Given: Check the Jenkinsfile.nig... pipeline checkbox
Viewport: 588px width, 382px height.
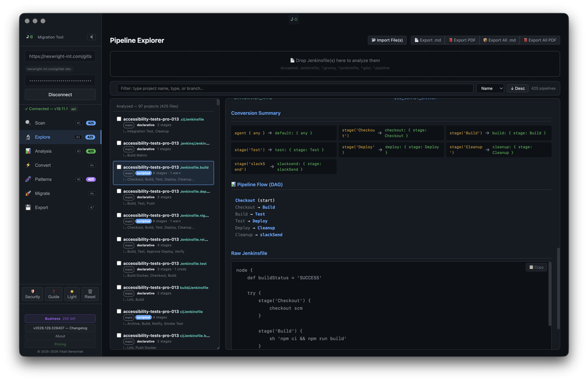Looking at the screenshot, I should pos(119,215).
